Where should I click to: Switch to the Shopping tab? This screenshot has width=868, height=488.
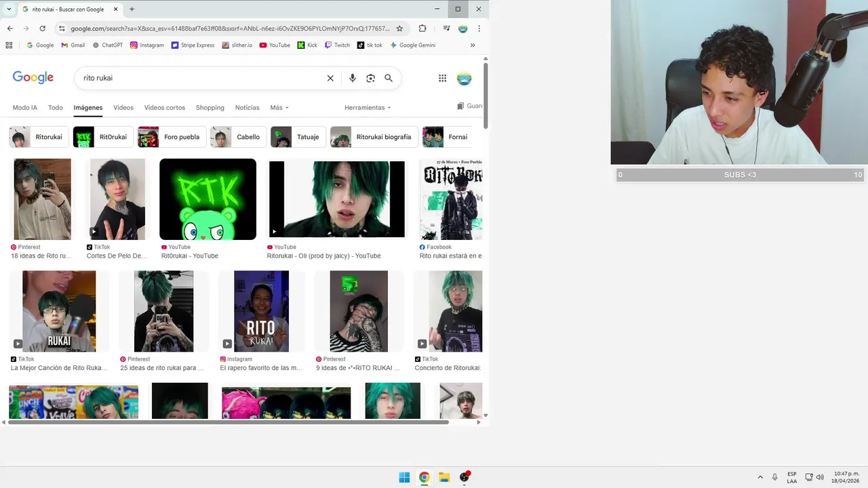pyautogui.click(x=210, y=108)
